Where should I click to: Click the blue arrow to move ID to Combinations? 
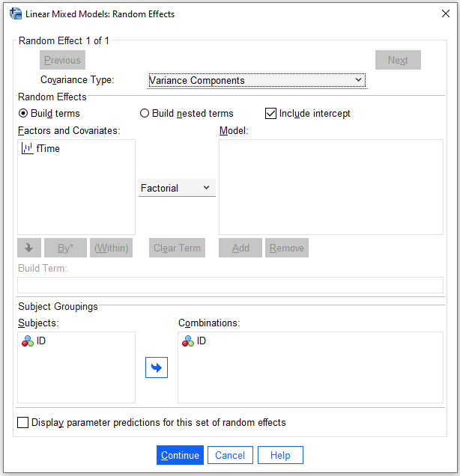tap(157, 367)
